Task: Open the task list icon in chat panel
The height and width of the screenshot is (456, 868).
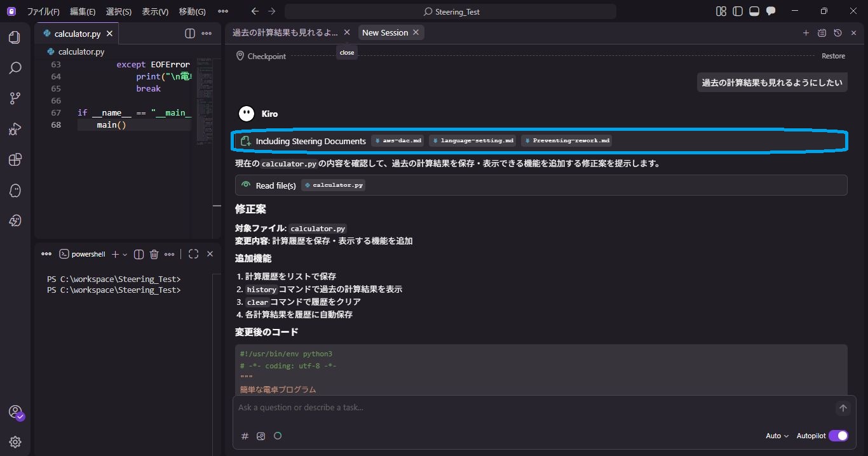Action: click(822, 32)
